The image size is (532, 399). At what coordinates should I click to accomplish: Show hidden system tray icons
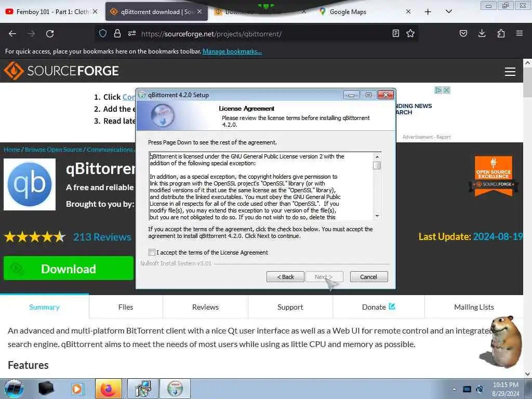pyautogui.click(x=454, y=389)
